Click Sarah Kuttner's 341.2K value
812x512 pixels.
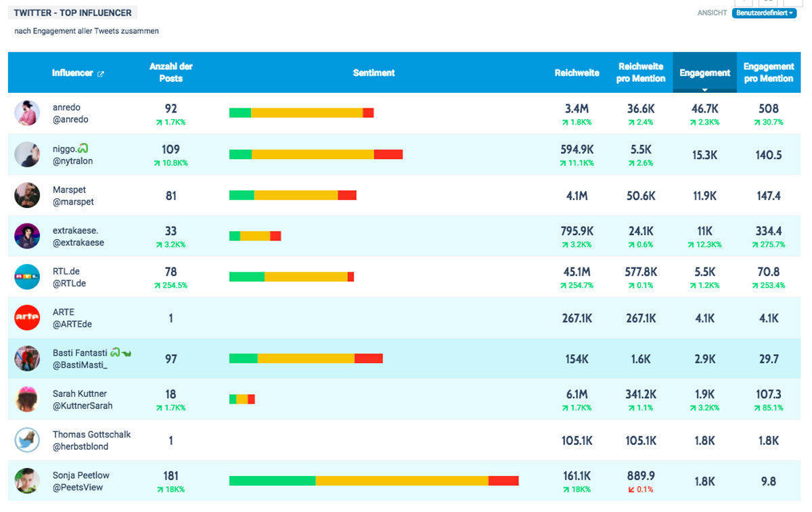640,394
